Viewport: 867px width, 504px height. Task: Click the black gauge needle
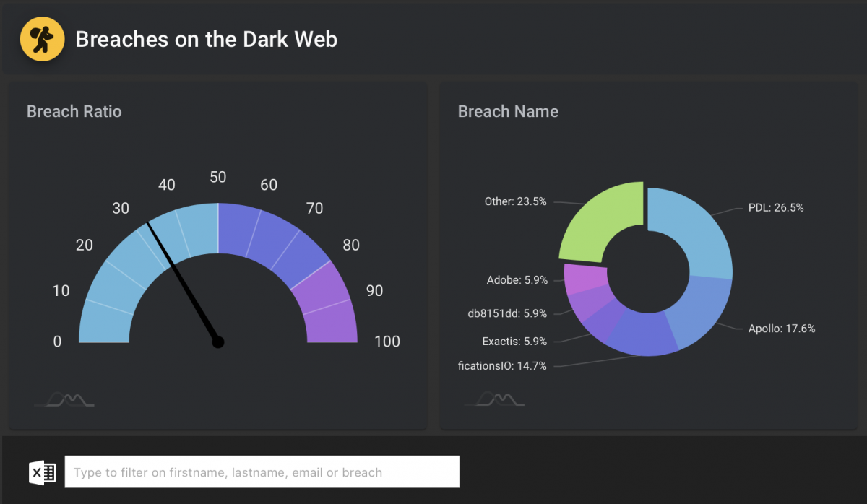tap(182, 282)
